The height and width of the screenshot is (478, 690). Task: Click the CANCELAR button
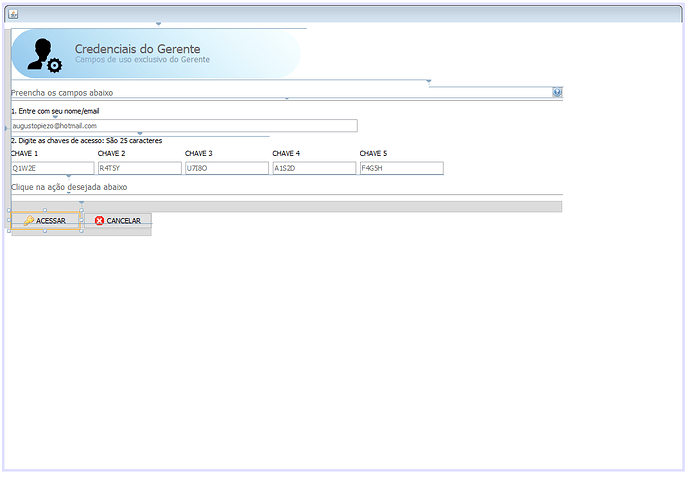118,221
